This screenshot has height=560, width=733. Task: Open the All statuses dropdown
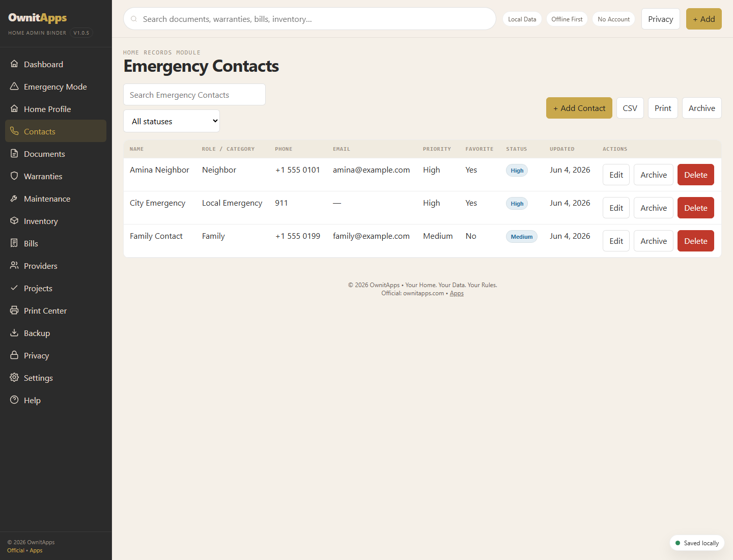tap(172, 121)
